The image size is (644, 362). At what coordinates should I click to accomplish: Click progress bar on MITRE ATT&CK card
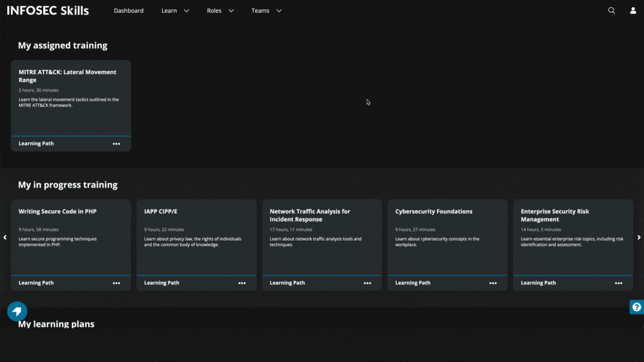click(71, 136)
